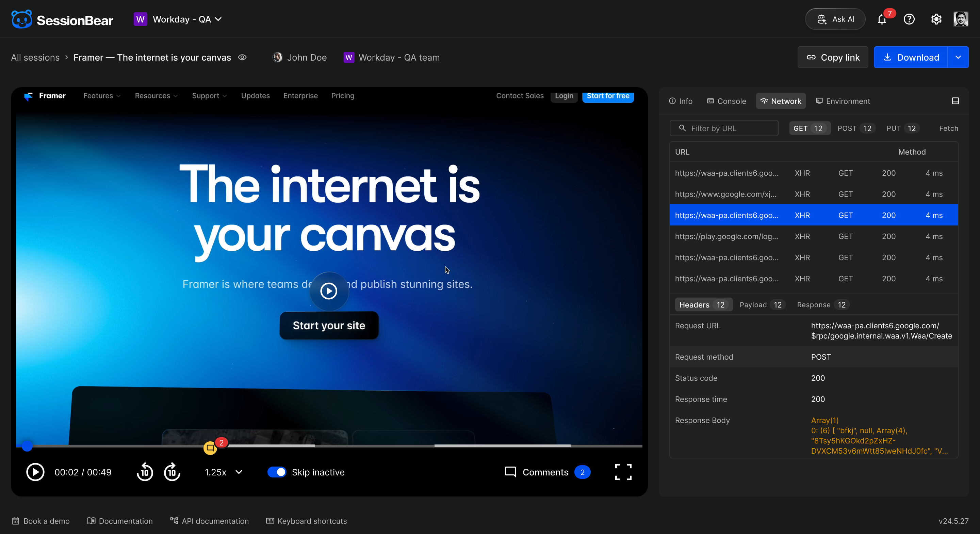Switch to the Environment tab
The image size is (980, 534).
(843, 101)
